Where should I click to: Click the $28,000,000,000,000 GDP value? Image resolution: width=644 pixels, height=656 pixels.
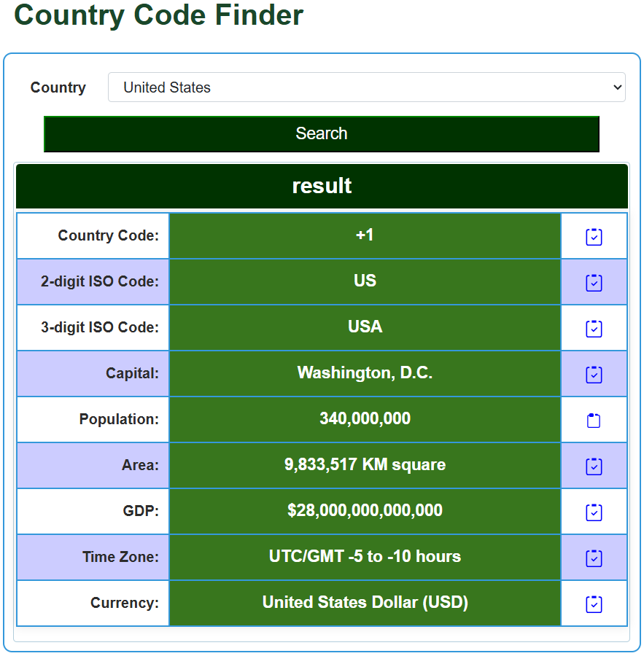pyautogui.click(x=365, y=511)
